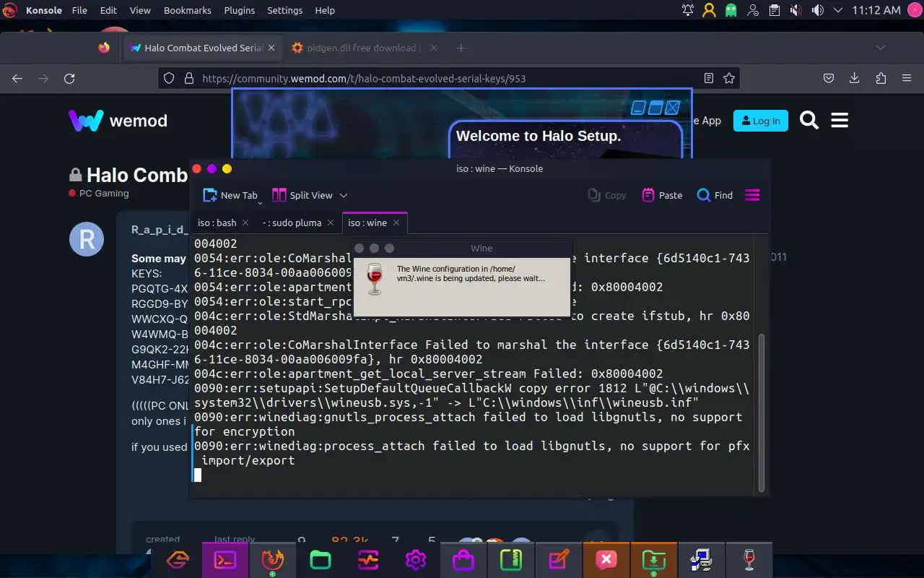Open Firefox downloads icon
Screen dimensions: 924x578
(x=855, y=78)
